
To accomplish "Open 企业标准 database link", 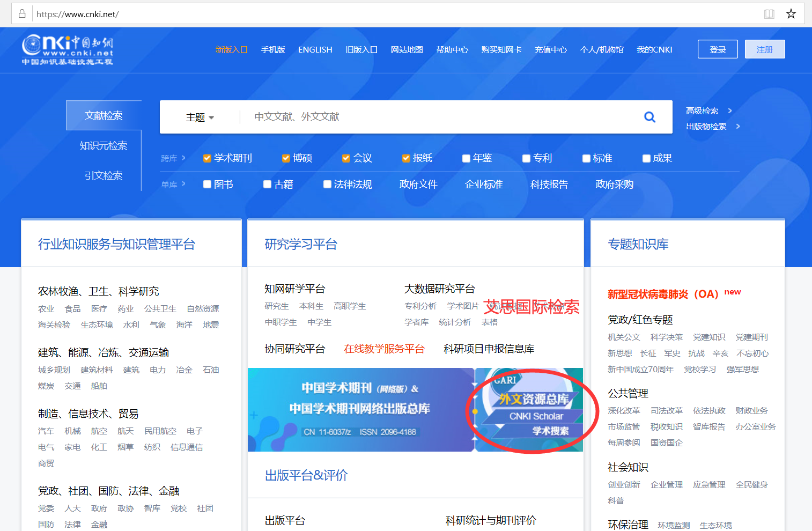I will pyautogui.click(x=484, y=185).
